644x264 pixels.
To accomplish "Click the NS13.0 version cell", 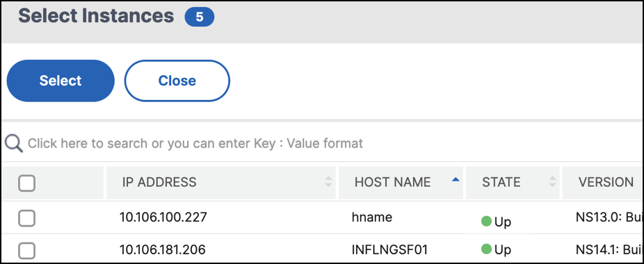I will click(609, 217).
